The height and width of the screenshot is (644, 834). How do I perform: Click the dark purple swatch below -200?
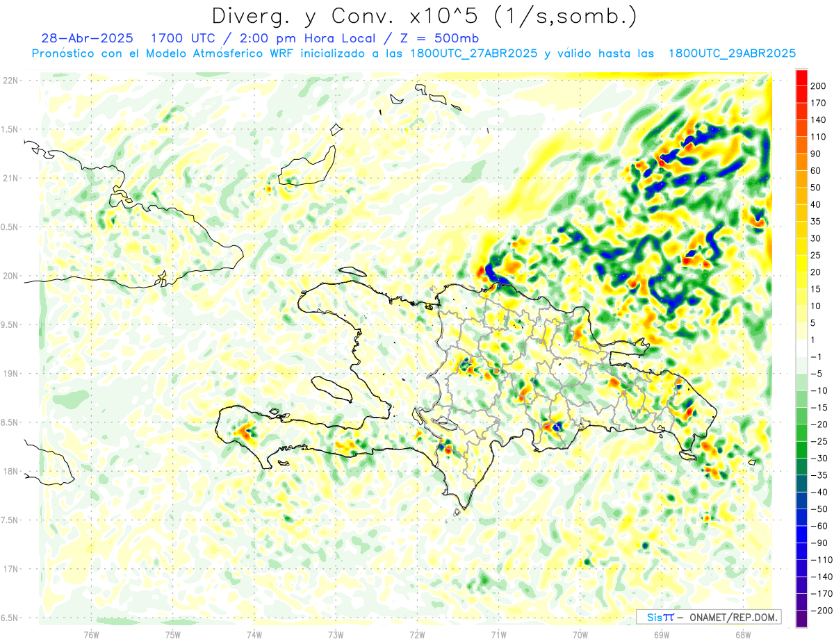tap(801, 619)
